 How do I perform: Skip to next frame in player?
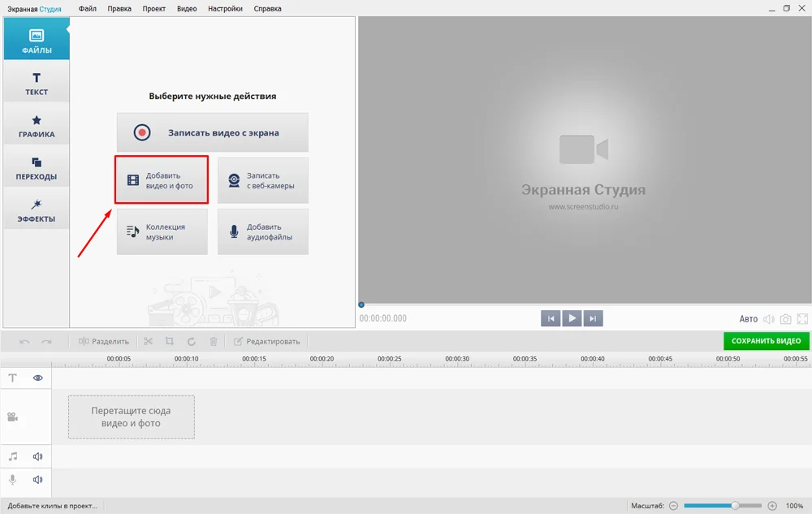(x=593, y=318)
